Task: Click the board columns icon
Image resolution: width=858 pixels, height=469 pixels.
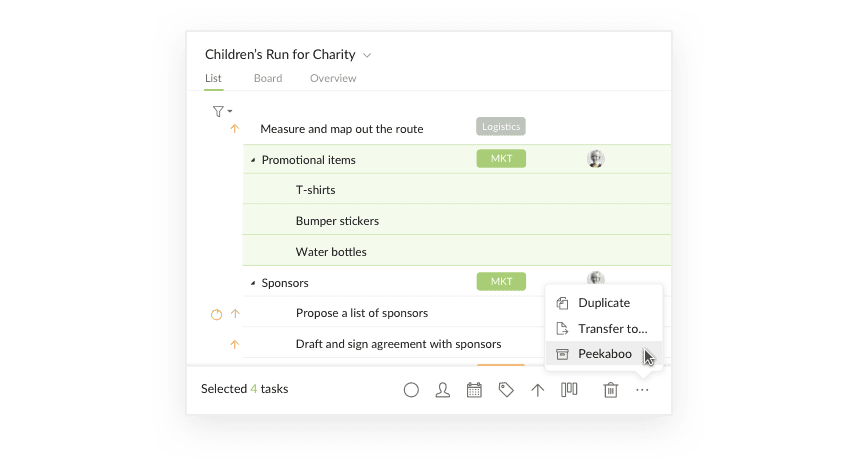Action: pos(569,389)
